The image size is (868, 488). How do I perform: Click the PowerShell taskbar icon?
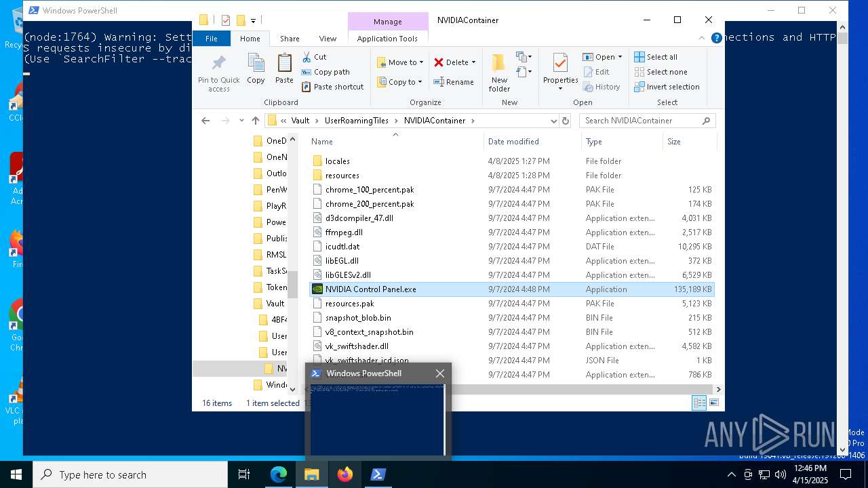(x=378, y=474)
